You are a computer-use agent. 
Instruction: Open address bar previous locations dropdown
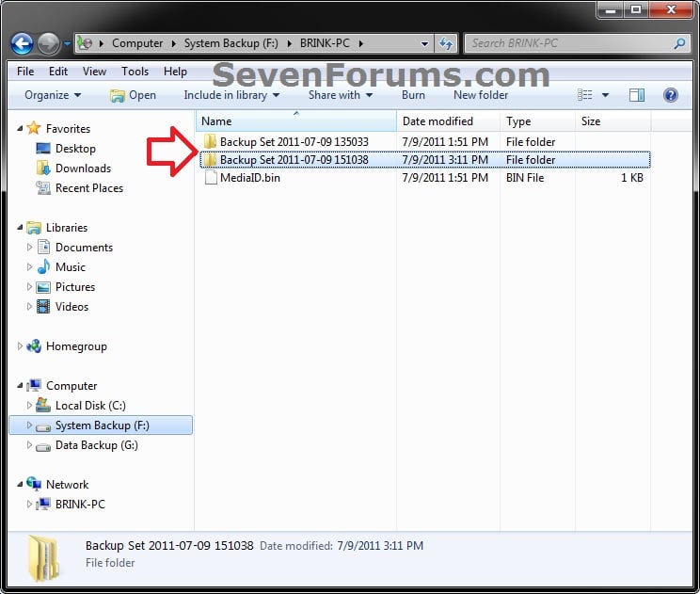[x=424, y=43]
